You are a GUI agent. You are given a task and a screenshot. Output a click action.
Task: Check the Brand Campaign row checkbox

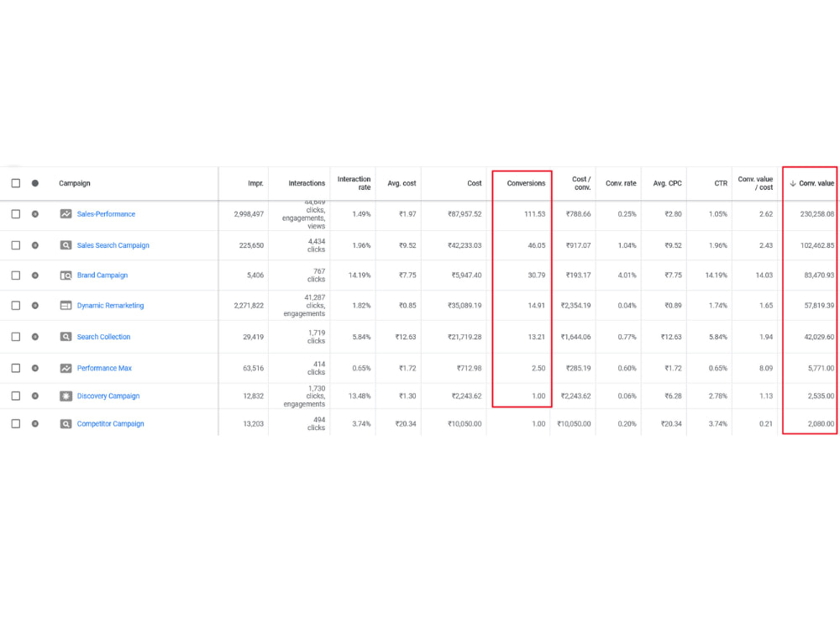coord(16,276)
